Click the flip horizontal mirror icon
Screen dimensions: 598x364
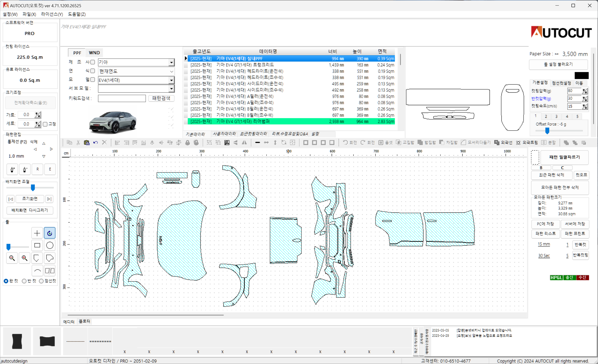click(244, 142)
